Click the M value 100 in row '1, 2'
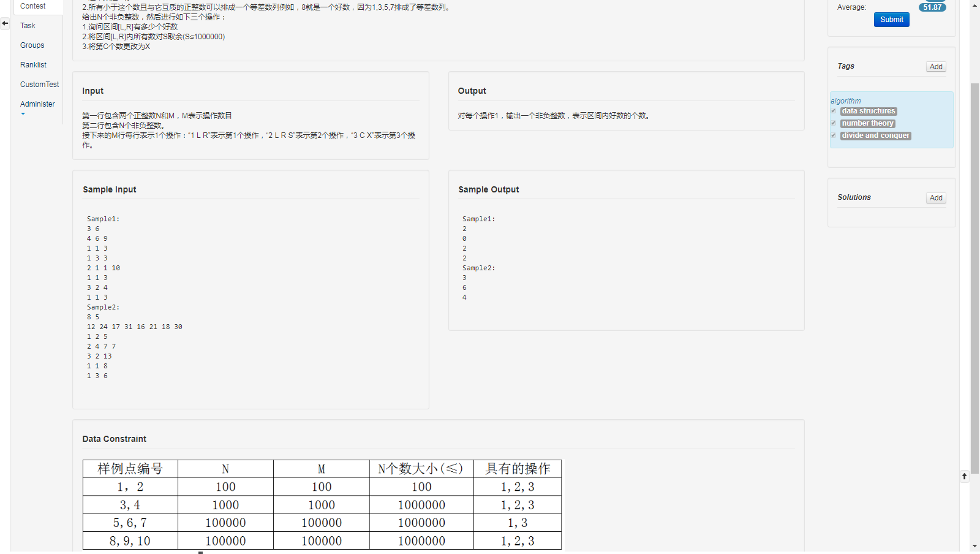The height and width of the screenshot is (554, 980). tap(322, 487)
